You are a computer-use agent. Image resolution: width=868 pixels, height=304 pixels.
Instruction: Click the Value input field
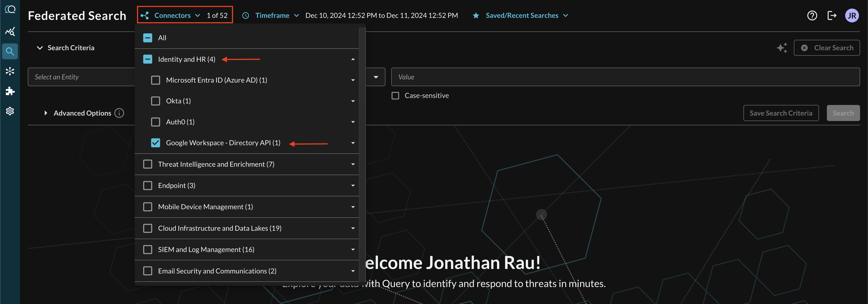click(x=625, y=77)
